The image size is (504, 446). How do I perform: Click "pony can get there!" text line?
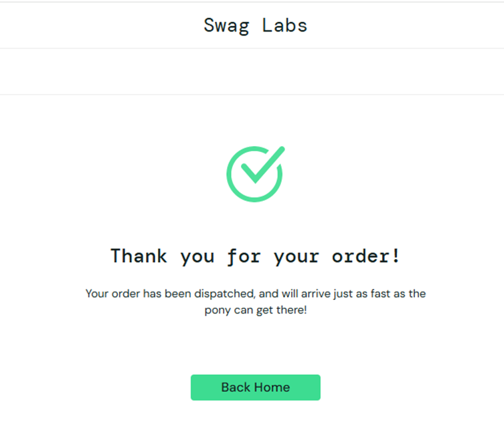pos(255,311)
